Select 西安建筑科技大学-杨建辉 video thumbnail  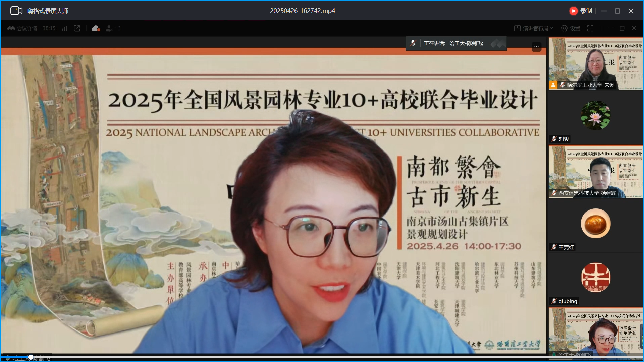pos(596,171)
